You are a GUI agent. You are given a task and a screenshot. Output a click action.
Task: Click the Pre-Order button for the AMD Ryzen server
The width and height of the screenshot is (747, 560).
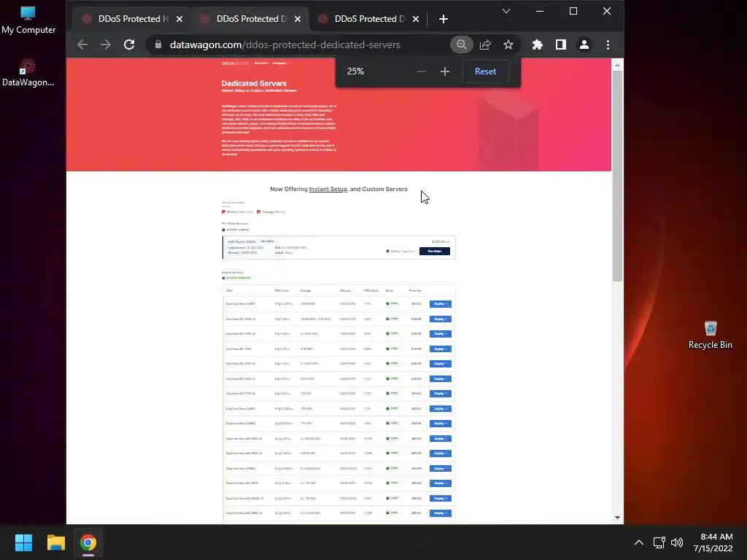435,251
